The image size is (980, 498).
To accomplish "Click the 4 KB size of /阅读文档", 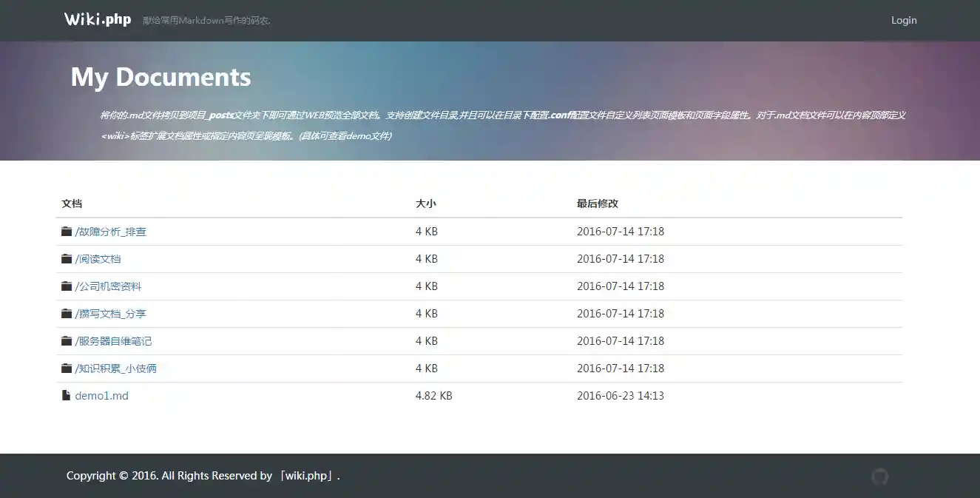I will tap(427, 259).
